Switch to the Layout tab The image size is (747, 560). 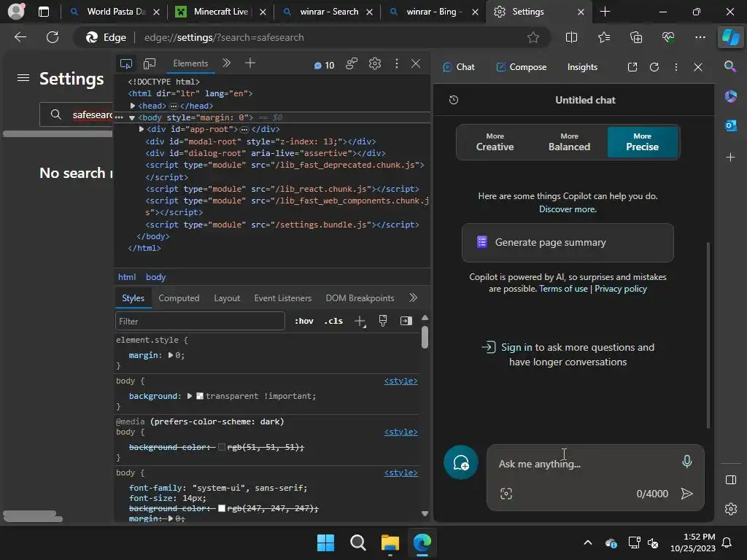[227, 298]
